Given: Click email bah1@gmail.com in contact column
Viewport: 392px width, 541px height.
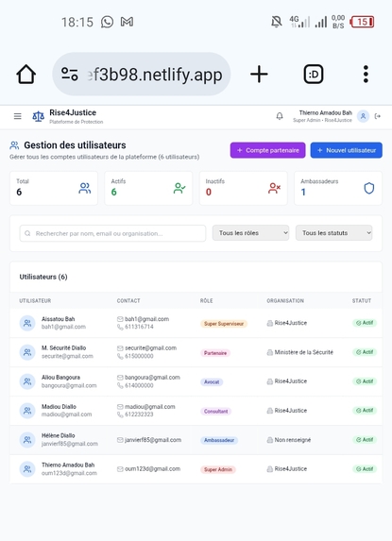Looking at the screenshot, I should click(146, 319).
